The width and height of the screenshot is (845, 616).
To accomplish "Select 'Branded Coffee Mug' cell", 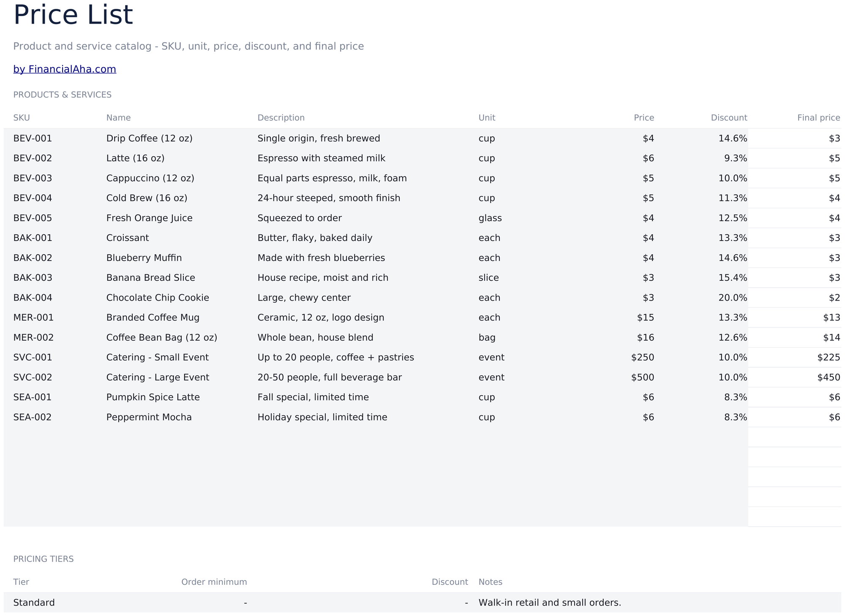I will tap(153, 317).
